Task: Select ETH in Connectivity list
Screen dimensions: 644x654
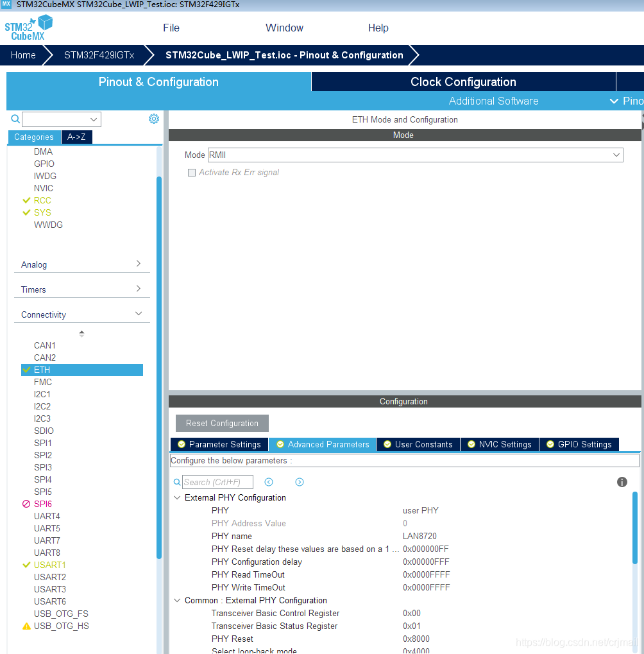Action: [x=81, y=370]
